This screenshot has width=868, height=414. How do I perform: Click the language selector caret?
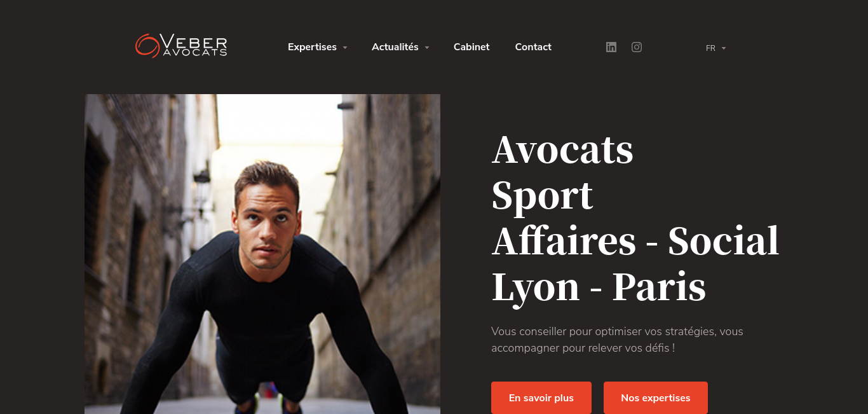tap(724, 48)
